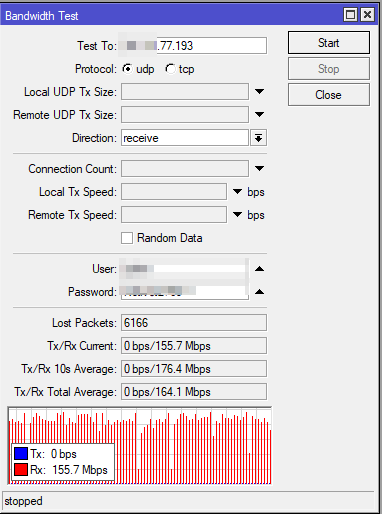Click the Remote UDP Tx Size field
Screen dimensions: 382x514
tap(185, 114)
